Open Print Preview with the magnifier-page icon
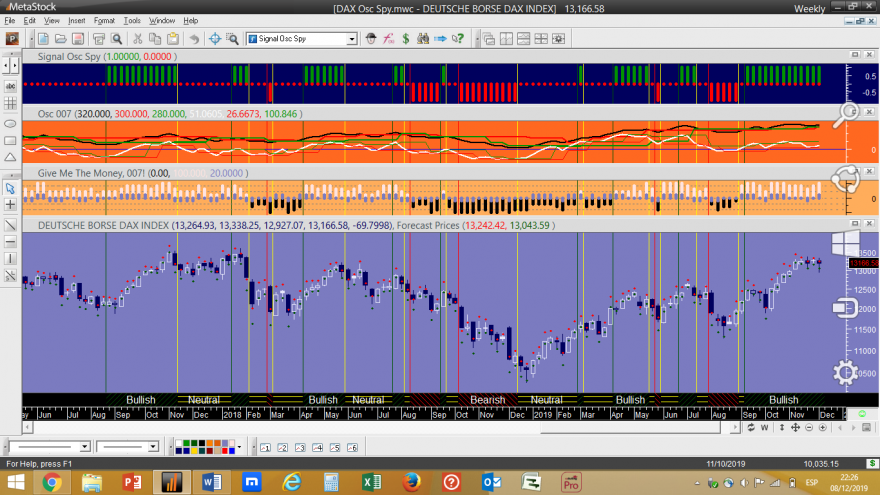 click(117, 39)
